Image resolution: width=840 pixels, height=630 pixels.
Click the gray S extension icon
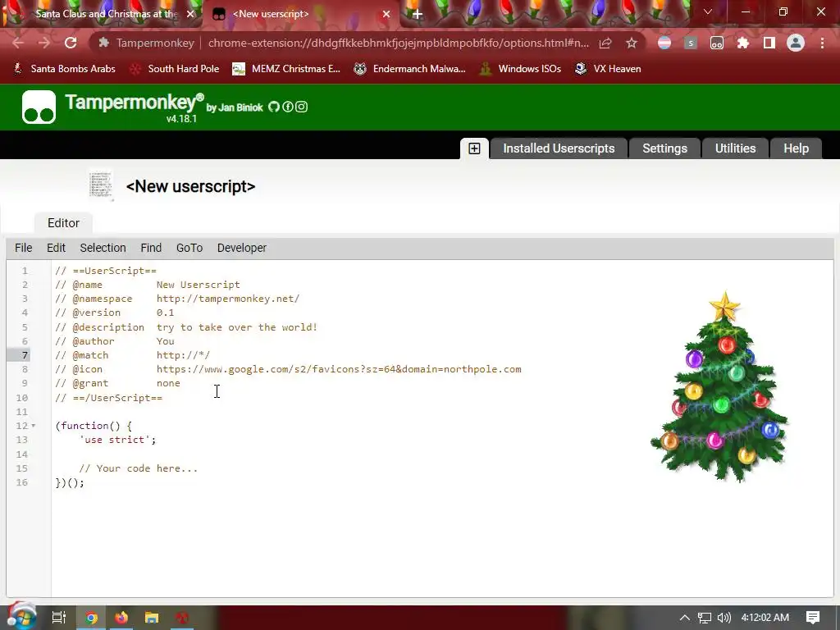click(x=691, y=43)
